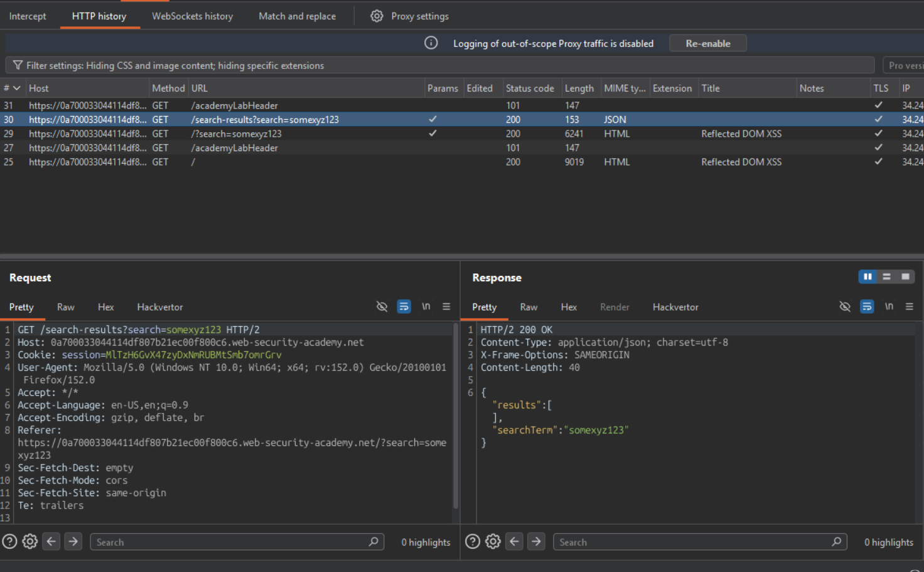Screen dimensions: 924x572
Task: Toggle non-printable \n display in Request panel
Action: 426,307
